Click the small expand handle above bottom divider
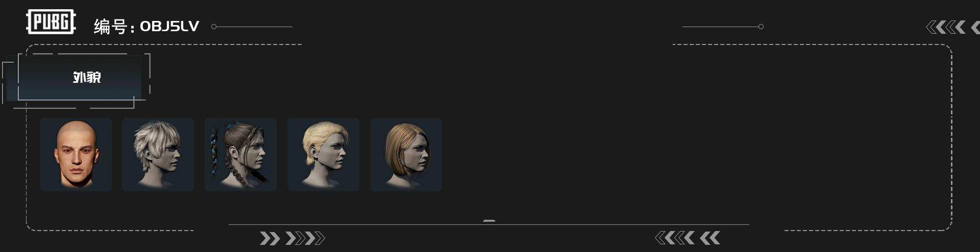The height and width of the screenshot is (252, 980). pyautogui.click(x=489, y=221)
